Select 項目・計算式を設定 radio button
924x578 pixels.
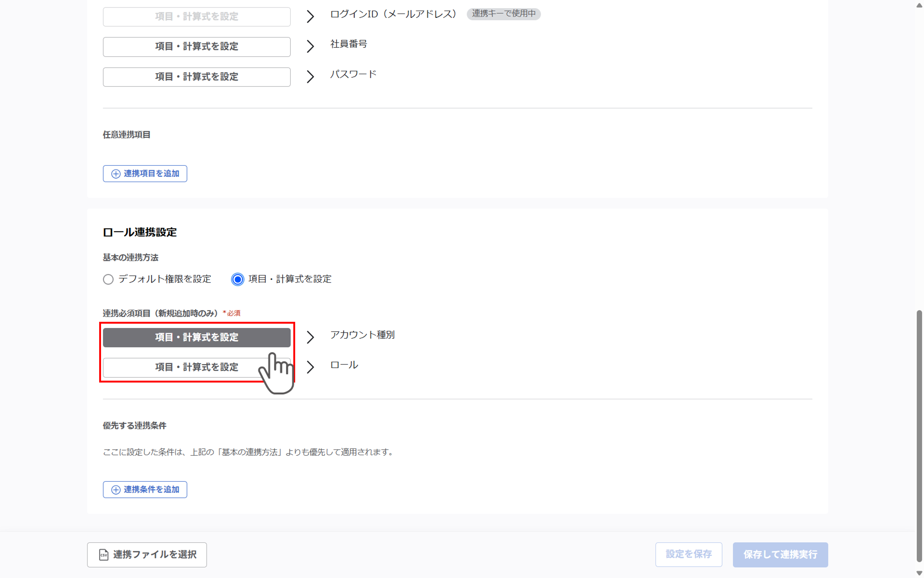(x=238, y=280)
